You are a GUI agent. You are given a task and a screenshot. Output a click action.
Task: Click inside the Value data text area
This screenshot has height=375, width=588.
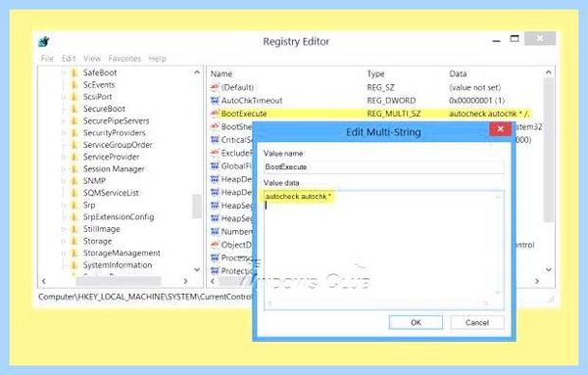point(383,251)
